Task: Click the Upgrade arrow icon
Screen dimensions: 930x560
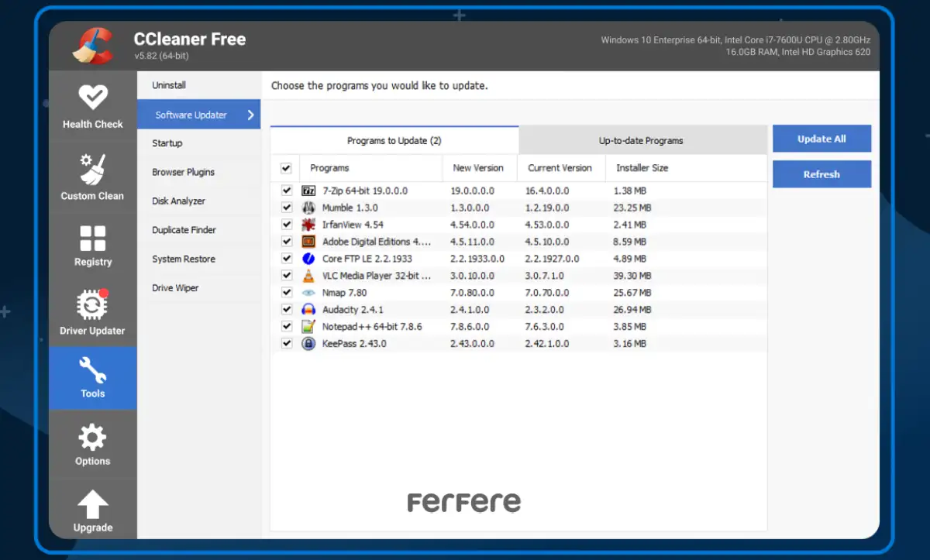Action: (x=92, y=504)
